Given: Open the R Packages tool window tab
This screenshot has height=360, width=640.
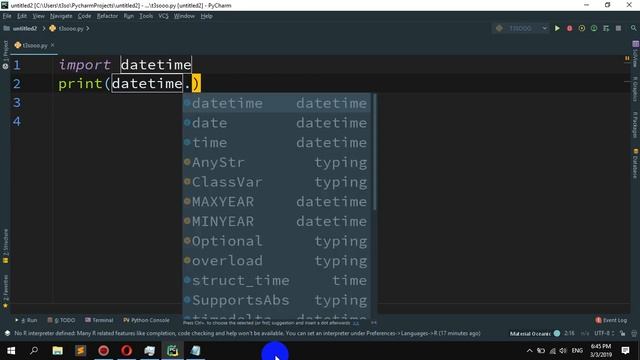Looking at the screenshot, I should pos(635,125).
